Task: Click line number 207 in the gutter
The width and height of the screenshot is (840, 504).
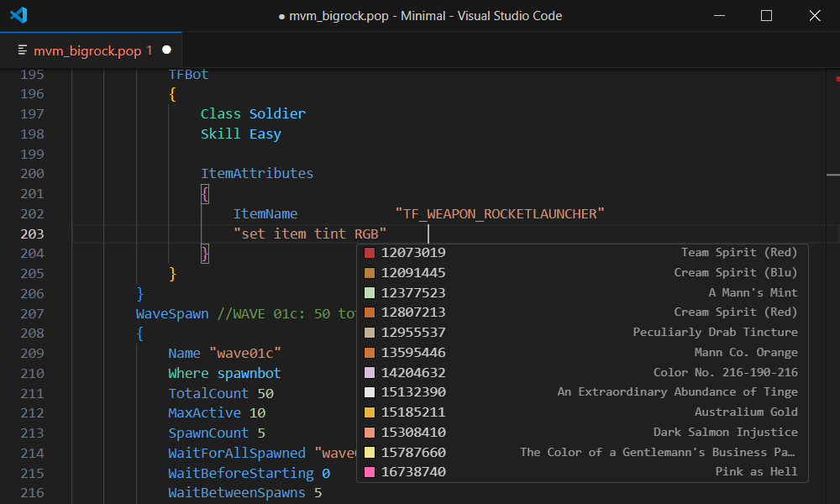Action: (32, 314)
